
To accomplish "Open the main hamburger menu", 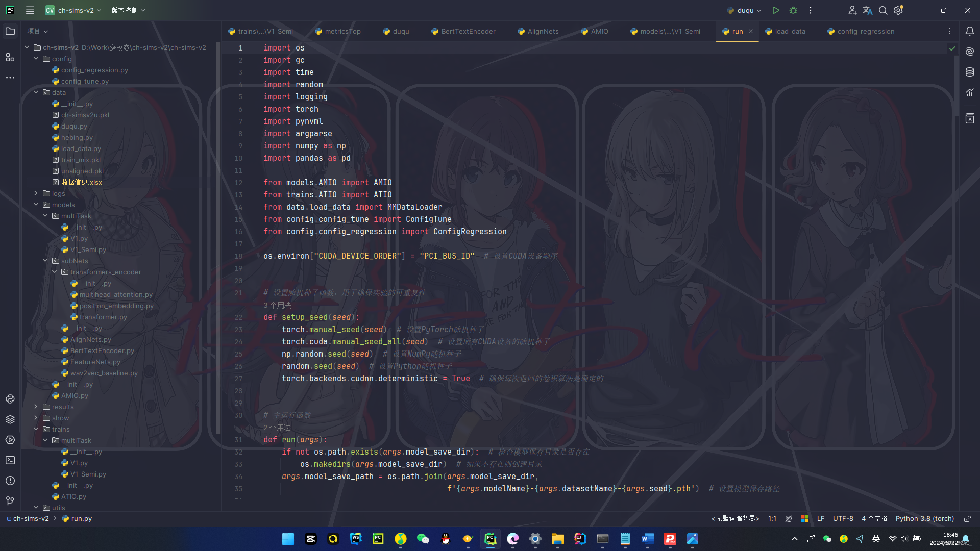I will coord(30,10).
